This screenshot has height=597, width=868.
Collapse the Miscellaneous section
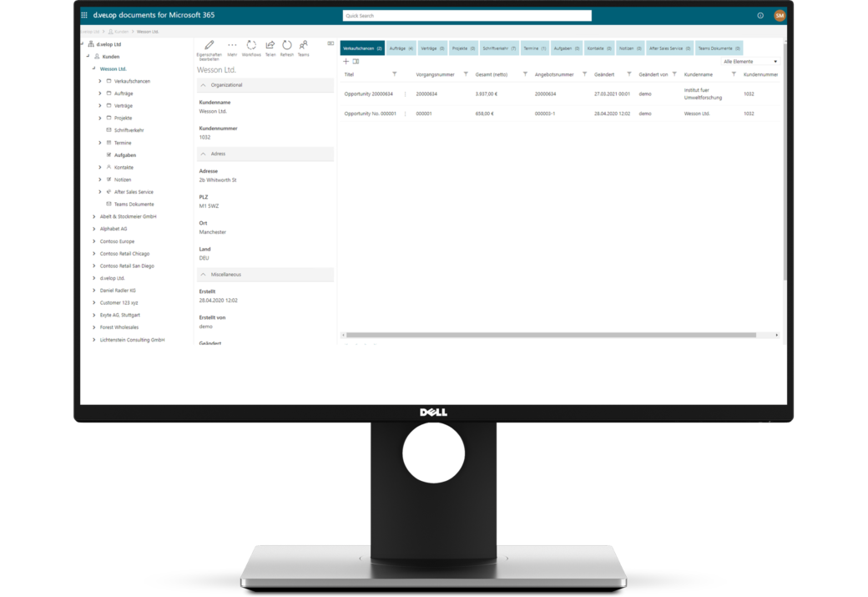(203, 274)
